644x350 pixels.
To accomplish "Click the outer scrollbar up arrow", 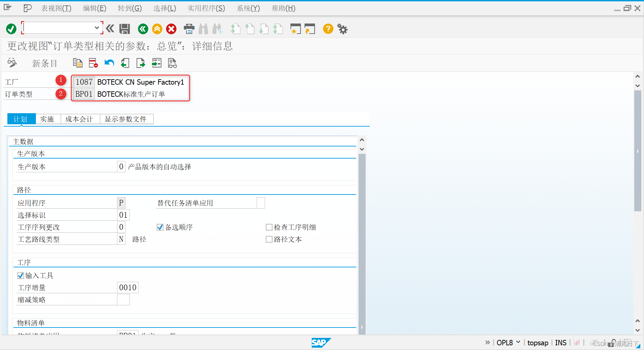I will tap(638, 76).
